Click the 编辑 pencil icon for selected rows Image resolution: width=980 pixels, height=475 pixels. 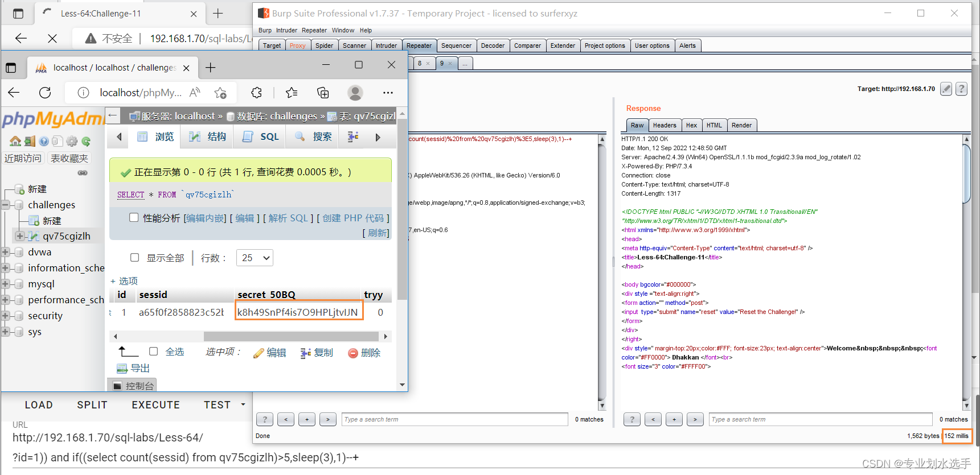click(x=259, y=353)
